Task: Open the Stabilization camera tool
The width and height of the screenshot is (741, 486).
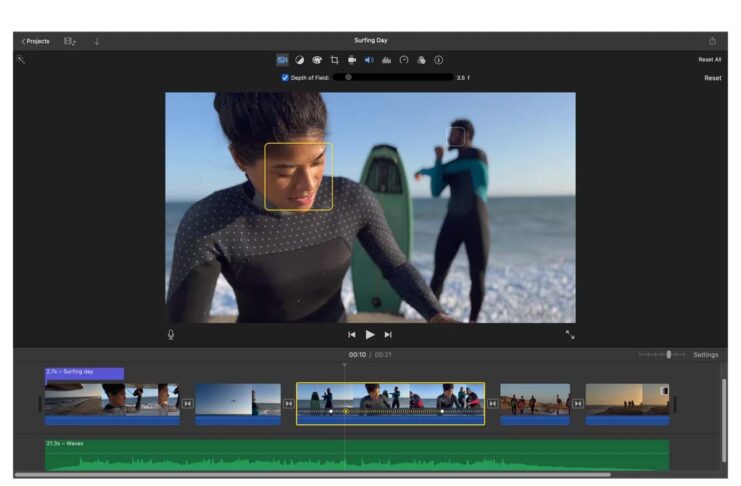Action: click(352, 60)
